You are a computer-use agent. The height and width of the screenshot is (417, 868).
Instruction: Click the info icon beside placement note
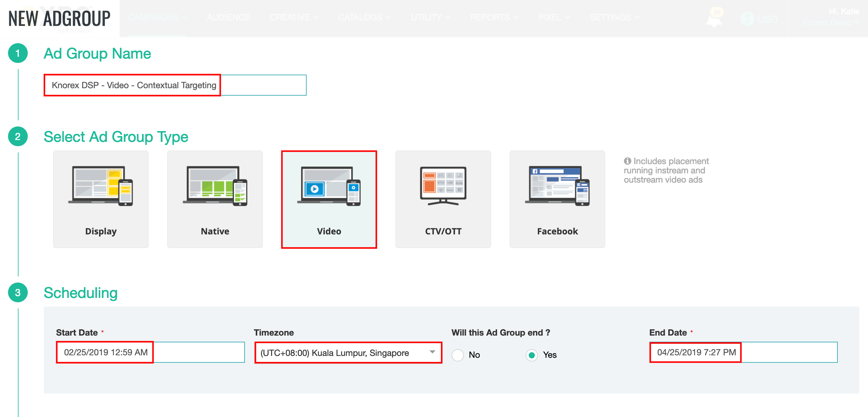627,161
